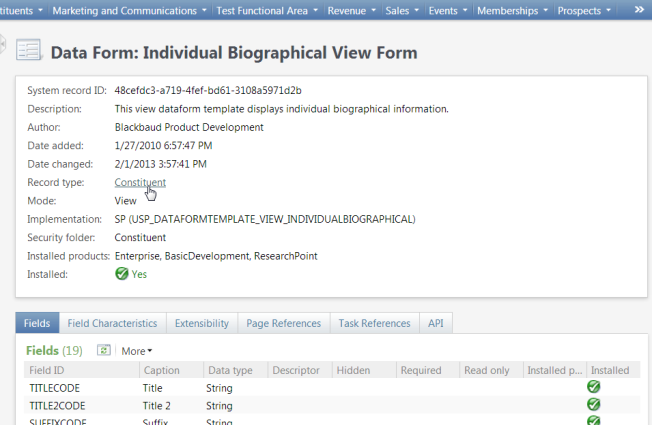Show more navigation items with double chevron
Screen dimensions: 652x425
tap(639, 10)
